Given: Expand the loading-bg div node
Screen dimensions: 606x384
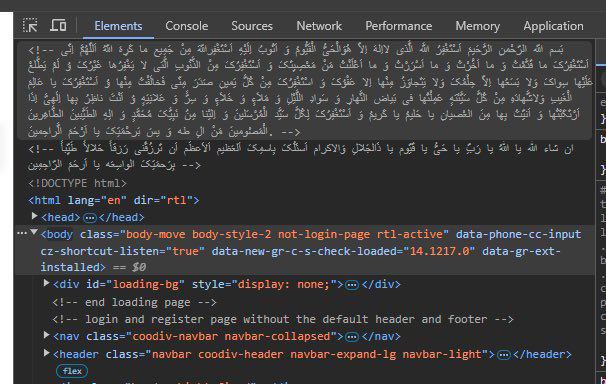Looking at the screenshot, I should point(46,283).
